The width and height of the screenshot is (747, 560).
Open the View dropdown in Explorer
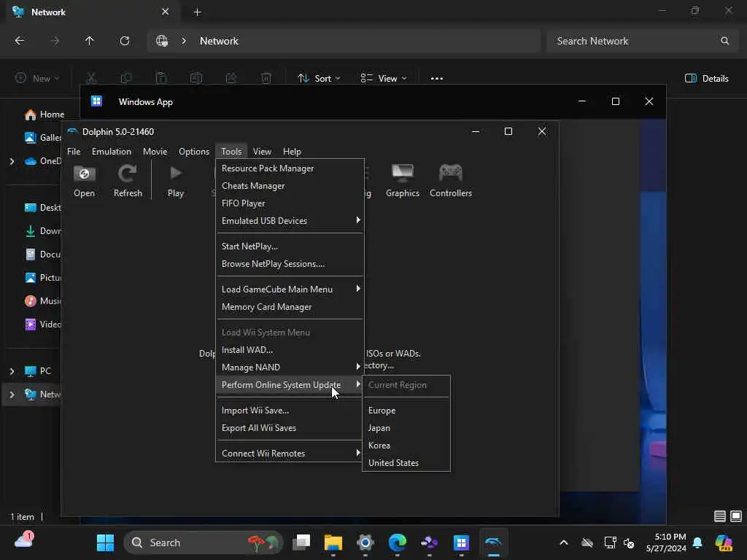click(384, 79)
